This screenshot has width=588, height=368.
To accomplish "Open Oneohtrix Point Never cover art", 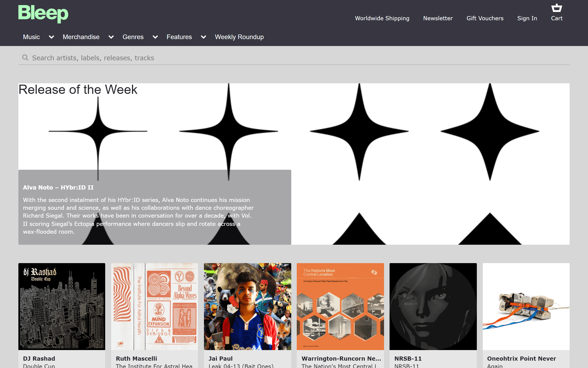I will pos(526,306).
